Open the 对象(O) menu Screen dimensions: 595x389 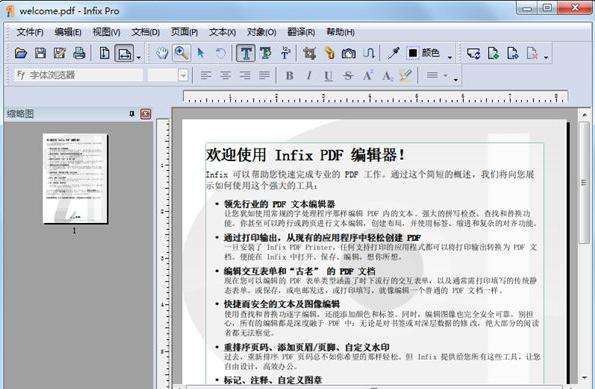(x=261, y=32)
